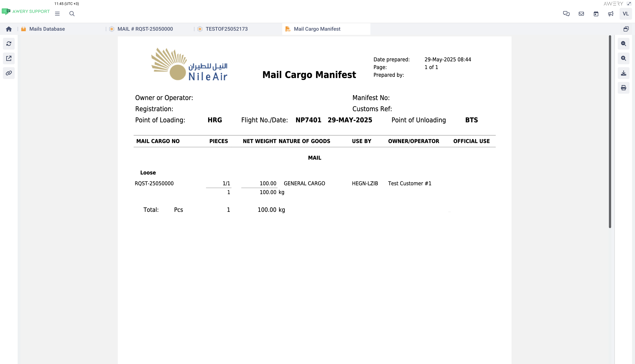This screenshot has height=364, width=635.
Task: Zoom in the PDF document
Action: click(623, 58)
